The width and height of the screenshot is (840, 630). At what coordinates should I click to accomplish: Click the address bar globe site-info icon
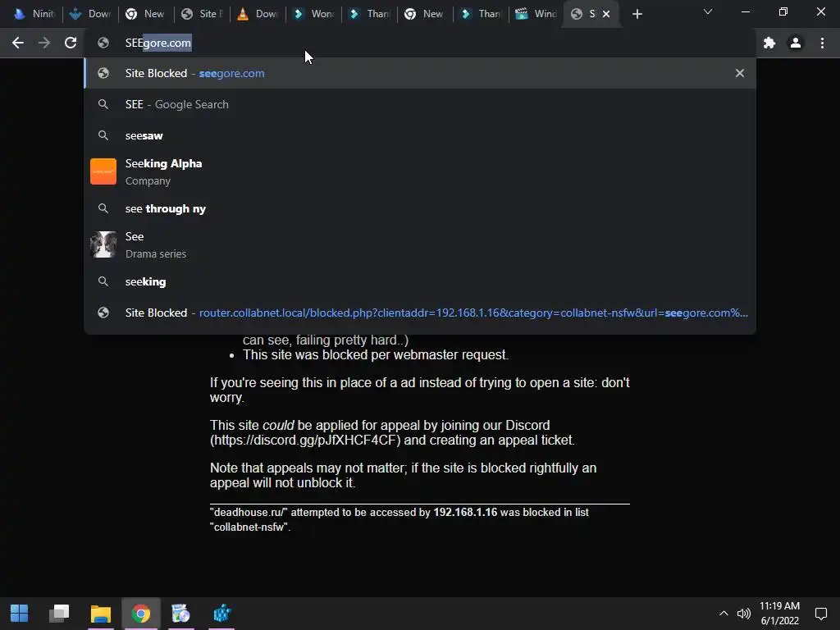(x=103, y=43)
